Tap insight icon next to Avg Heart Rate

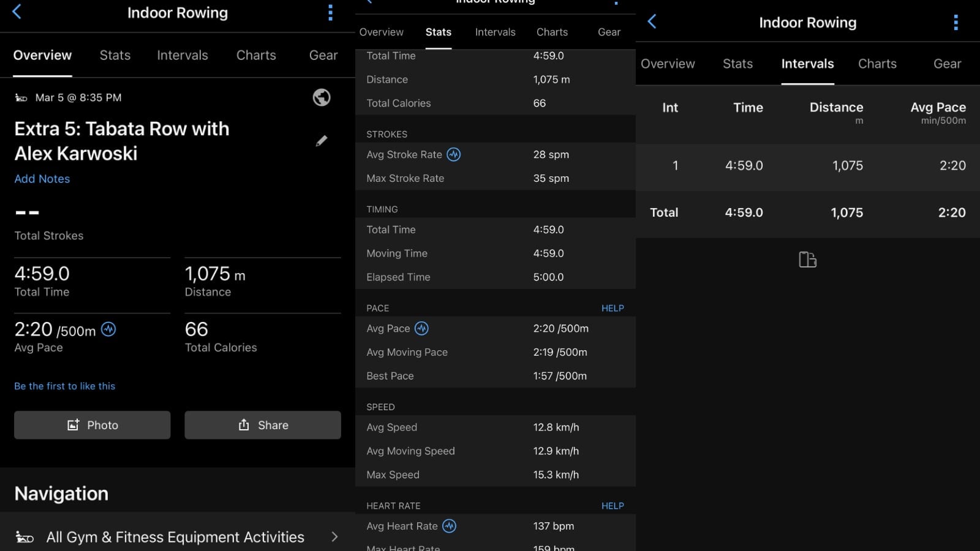click(449, 526)
